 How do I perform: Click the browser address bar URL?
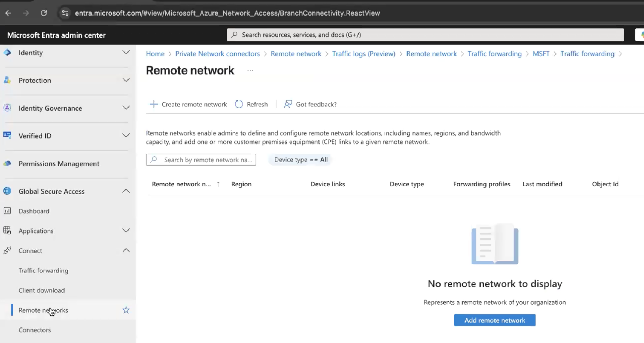pyautogui.click(x=227, y=13)
